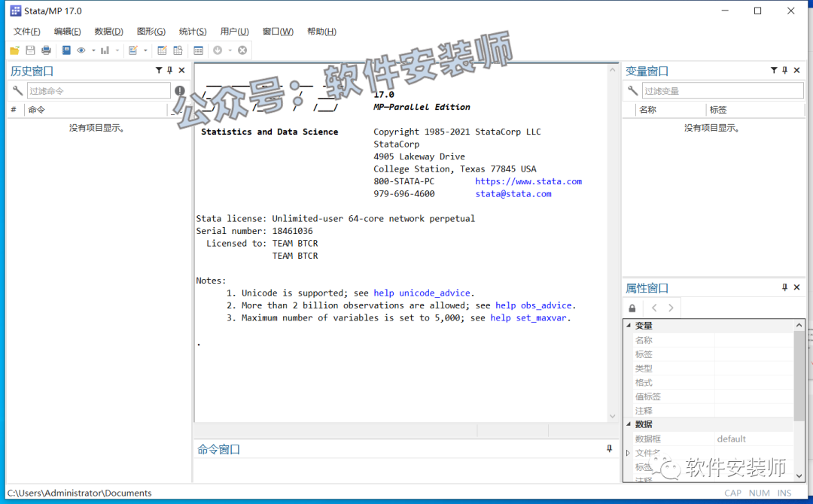This screenshot has height=504, width=813.
Task: Close the 属性窗口 panel
Action: [x=797, y=287]
